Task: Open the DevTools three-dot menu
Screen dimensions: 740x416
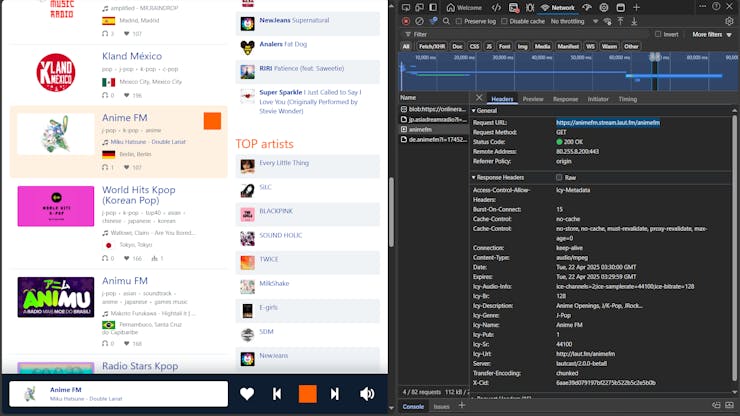Action: [x=702, y=7]
